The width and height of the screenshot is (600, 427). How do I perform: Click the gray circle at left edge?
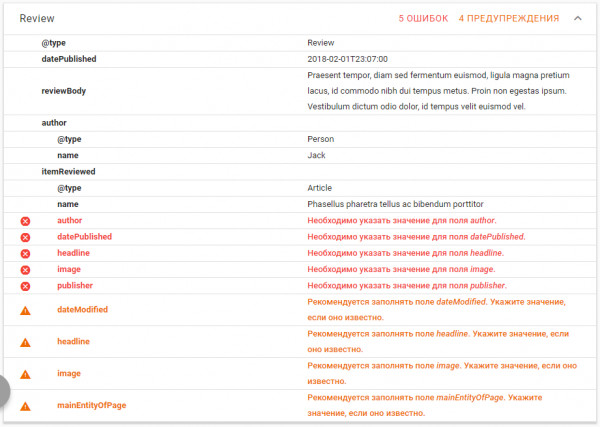[x=5, y=391]
